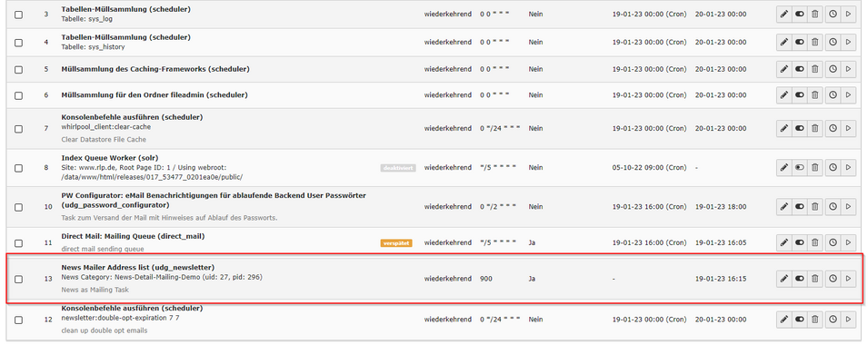Delete the sys_log Tabellen-Müllsammlung task
868x345 pixels.
[x=815, y=15]
